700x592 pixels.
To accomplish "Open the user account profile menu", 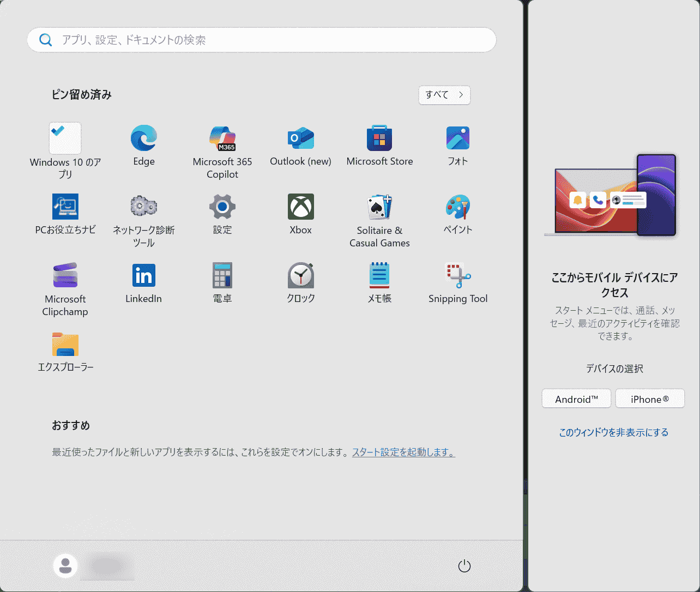I will coord(66,566).
